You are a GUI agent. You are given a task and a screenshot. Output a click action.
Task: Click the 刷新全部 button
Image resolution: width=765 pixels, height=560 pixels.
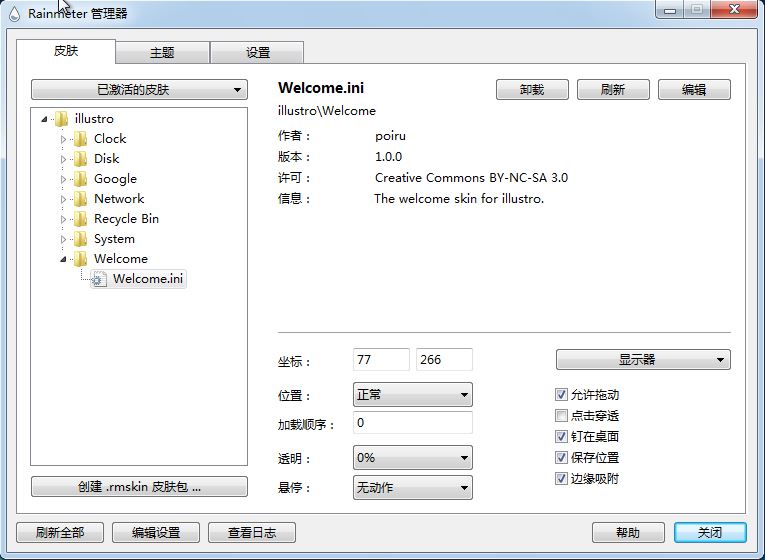(x=60, y=533)
